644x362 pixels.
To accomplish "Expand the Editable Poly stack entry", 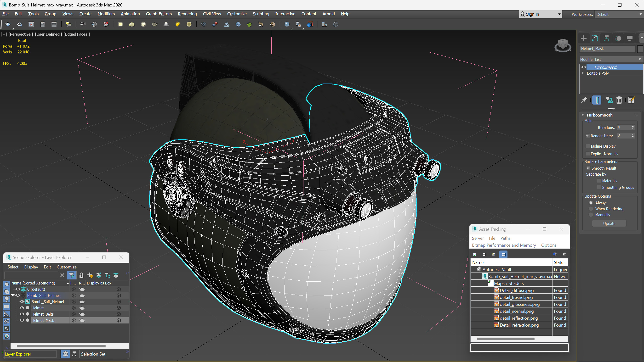I will coord(583,73).
